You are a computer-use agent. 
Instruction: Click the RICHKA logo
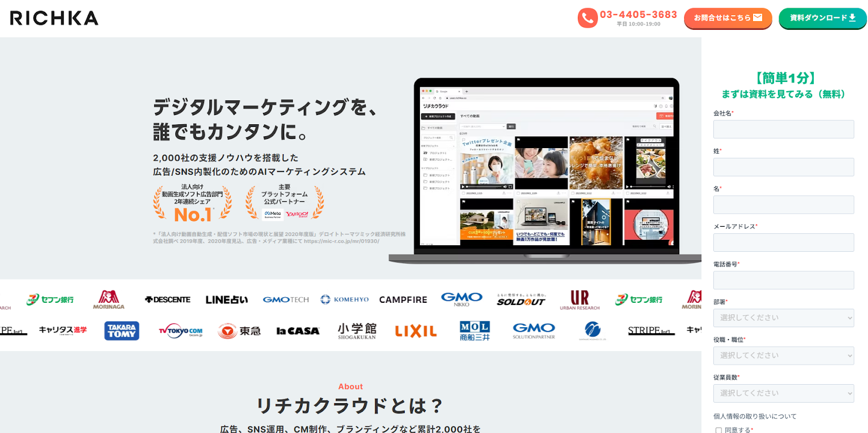pos(54,18)
